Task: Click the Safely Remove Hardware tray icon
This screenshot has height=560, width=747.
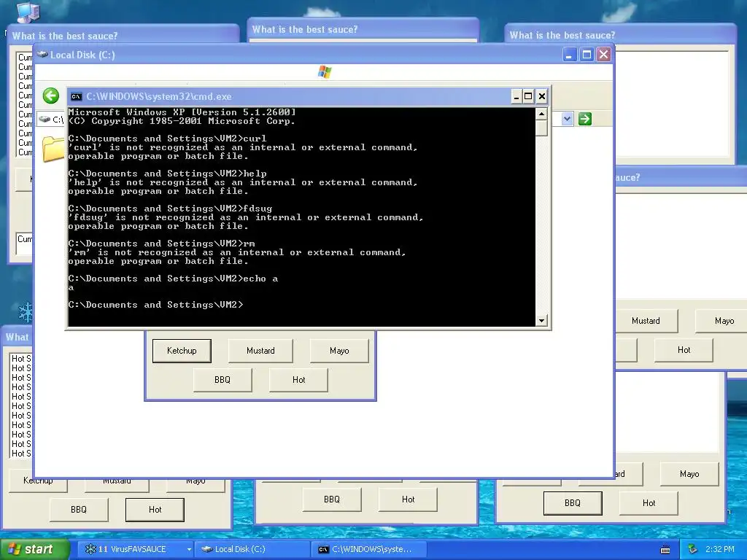Action: tap(693, 549)
